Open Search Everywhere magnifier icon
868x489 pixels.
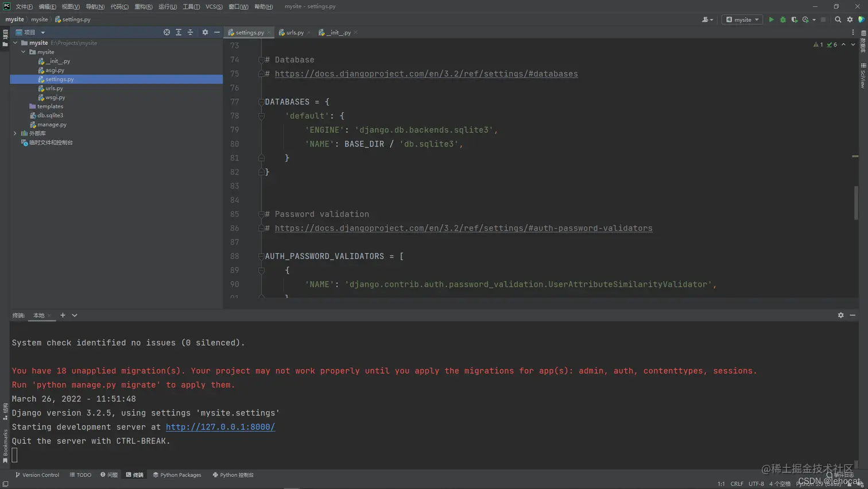point(838,20)
